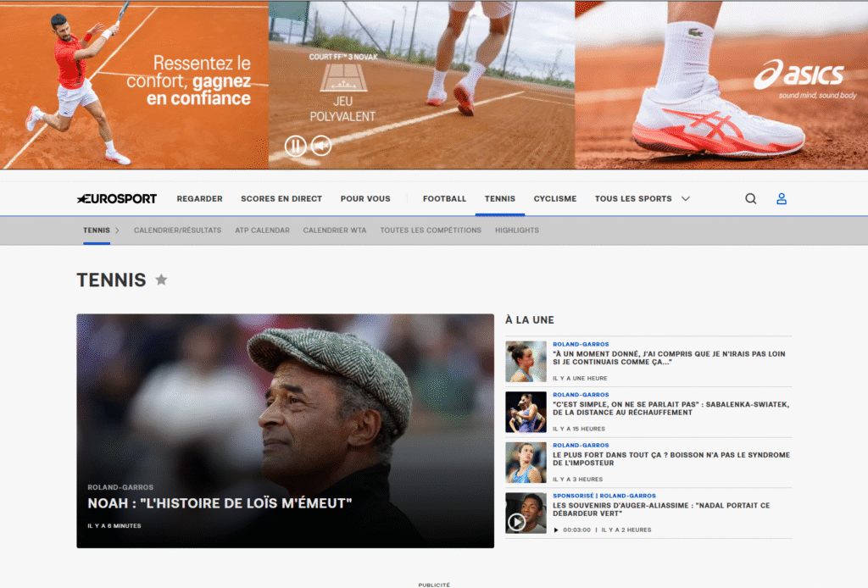Viewport: 868px width, 588px height.
Task: Toggle sound on the ASICS ad video
Action: [320, 146]
